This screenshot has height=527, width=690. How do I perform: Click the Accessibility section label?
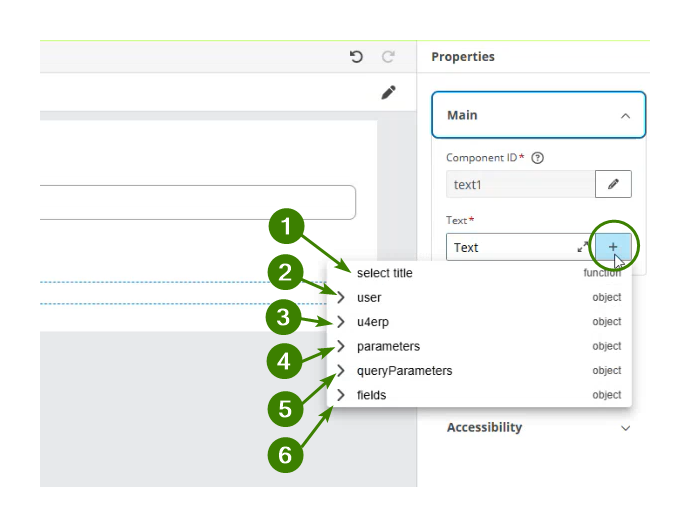pos(484,428)
